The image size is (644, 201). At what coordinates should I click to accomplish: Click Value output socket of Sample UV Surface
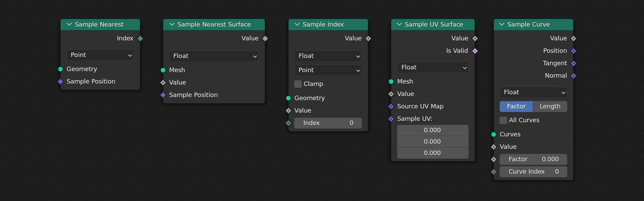click(x=475, y=38)
